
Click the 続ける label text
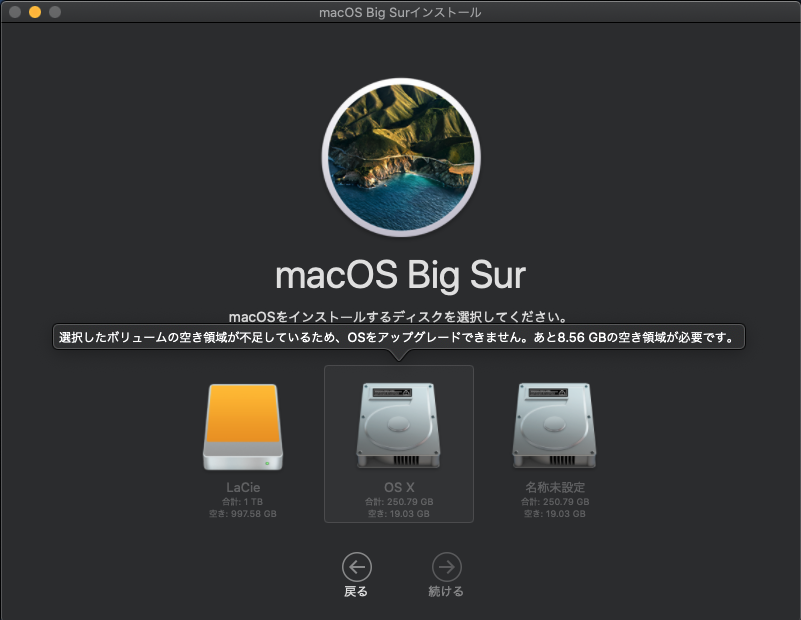click(446, 591)
